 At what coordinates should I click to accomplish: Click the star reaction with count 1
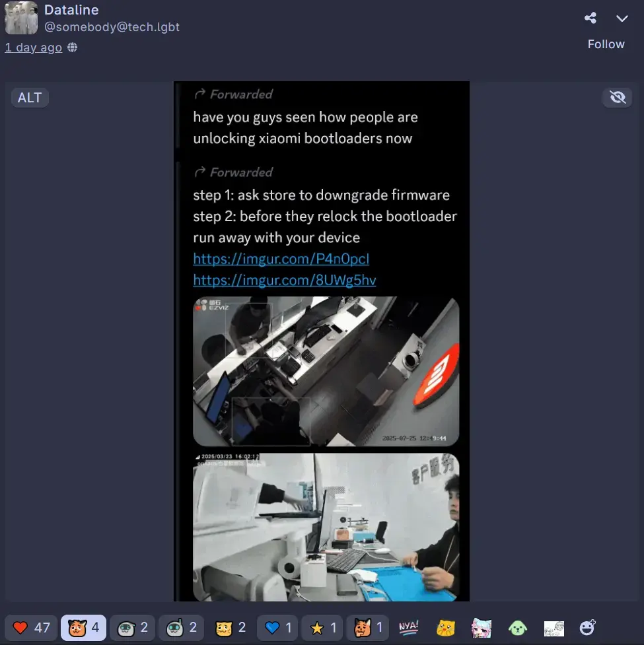(x=324, y=627)
